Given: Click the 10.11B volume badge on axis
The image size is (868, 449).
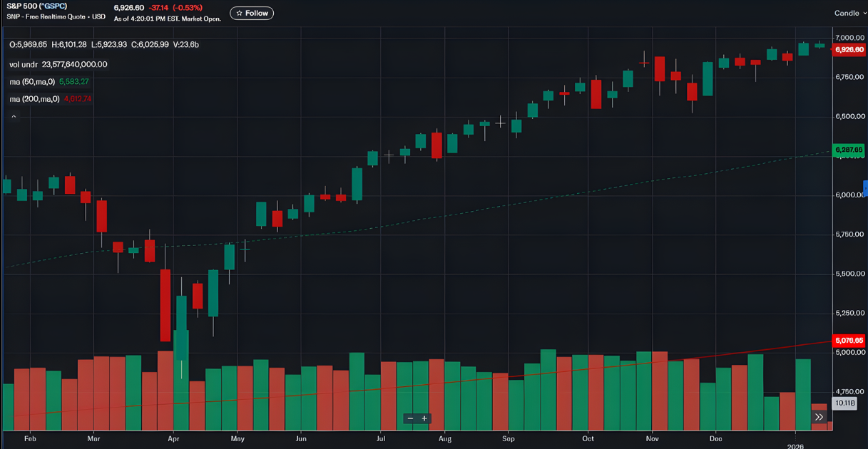Looking at the screenshot, I should (x=846, y=403).
